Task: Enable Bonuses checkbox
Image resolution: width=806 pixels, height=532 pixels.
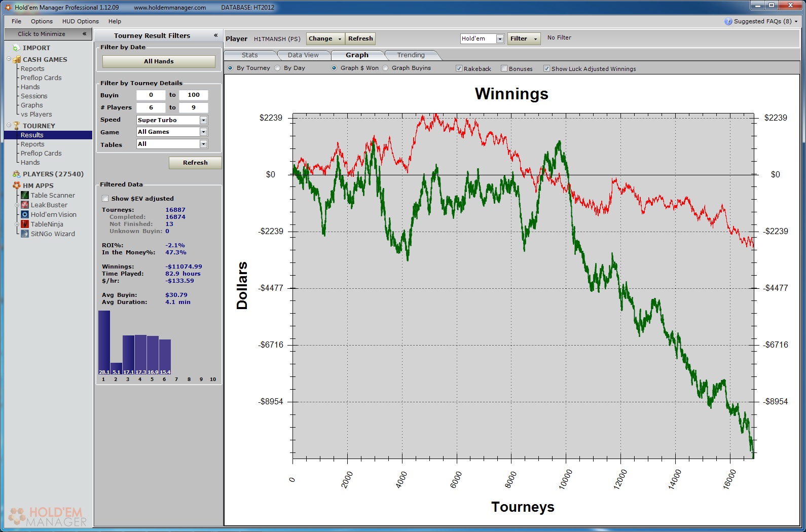Action: tap(504, 68)
